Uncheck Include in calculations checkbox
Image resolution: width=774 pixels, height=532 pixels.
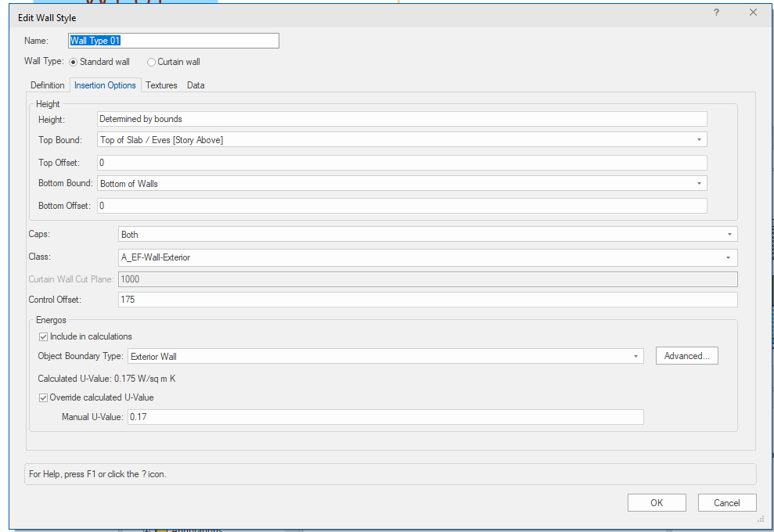(x=44, y=336)
